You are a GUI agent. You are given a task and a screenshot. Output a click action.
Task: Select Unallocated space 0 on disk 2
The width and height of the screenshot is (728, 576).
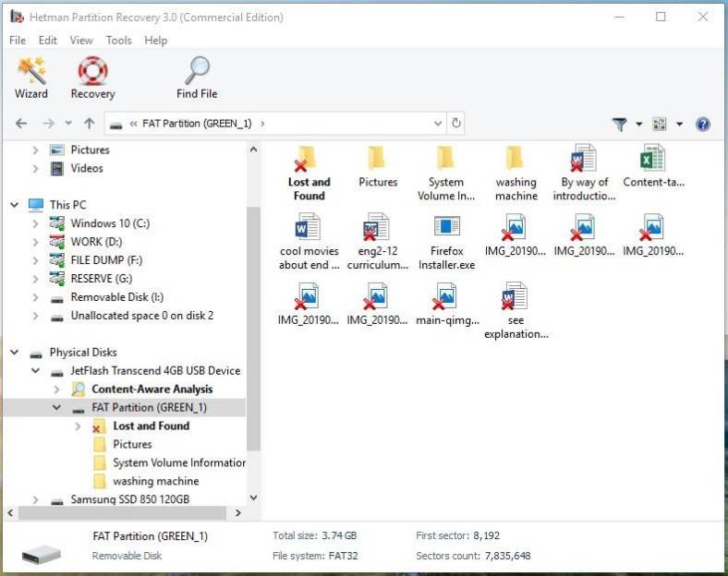[142, 316]
